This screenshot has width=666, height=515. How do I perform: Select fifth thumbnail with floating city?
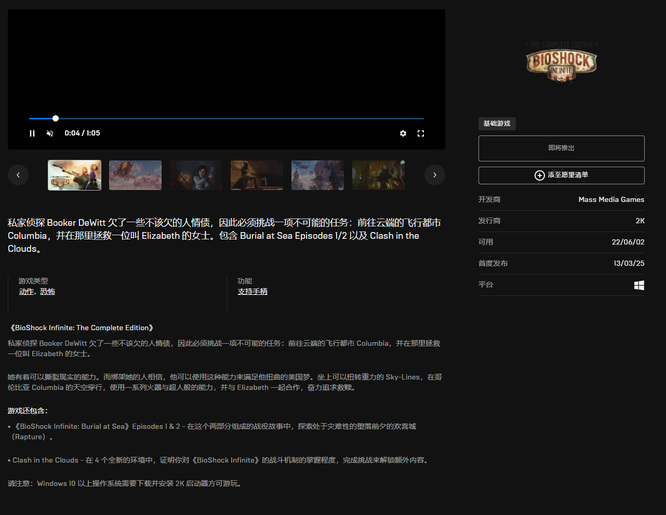click(x=317, y=175)
